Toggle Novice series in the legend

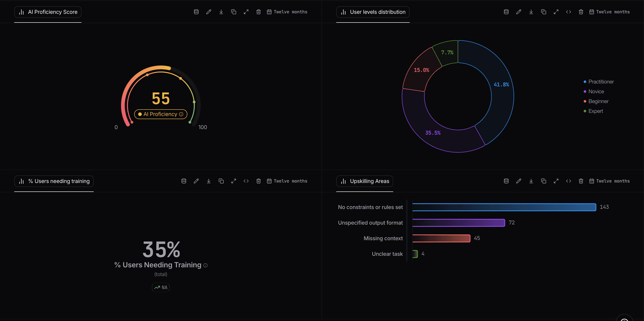tap(594, 91)
